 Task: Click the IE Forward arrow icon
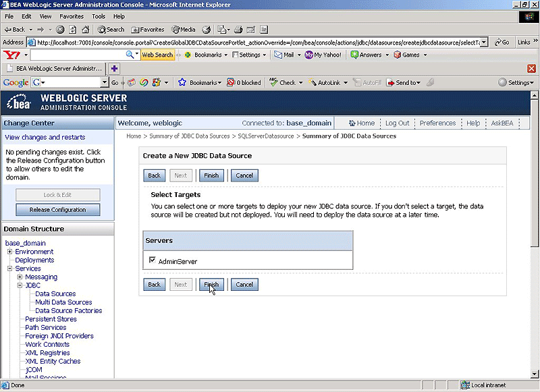(40, 30)
